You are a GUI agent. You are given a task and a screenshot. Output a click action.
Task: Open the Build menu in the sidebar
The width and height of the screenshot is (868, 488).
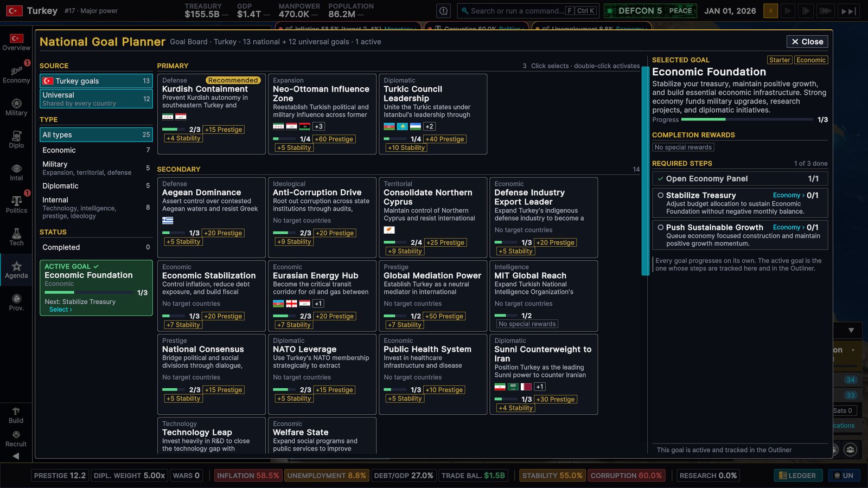(x=16, y=415)
